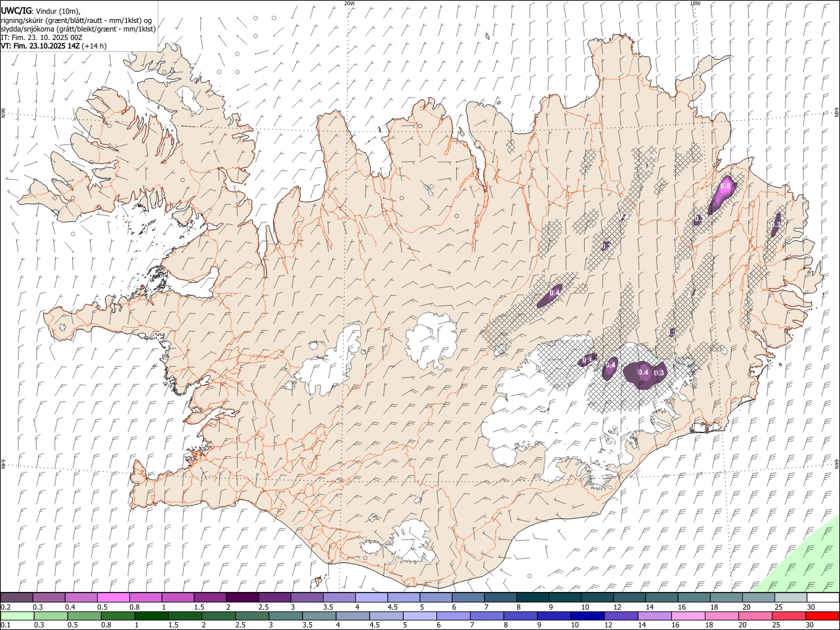This screenshot has height=630, width=840.
Task: Click the '4.5' label in the top legend row
Action: (x=392, y=607)
